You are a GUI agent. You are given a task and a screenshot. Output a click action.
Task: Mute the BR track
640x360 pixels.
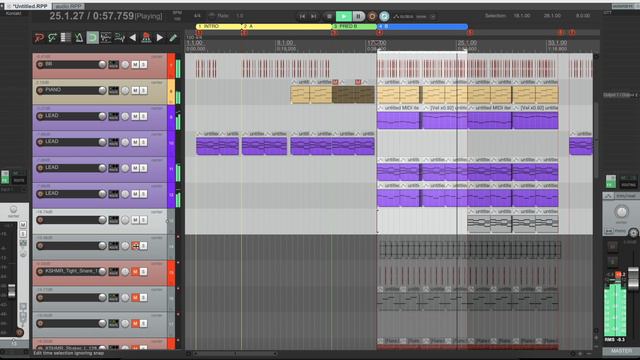(x=135, y=64)
